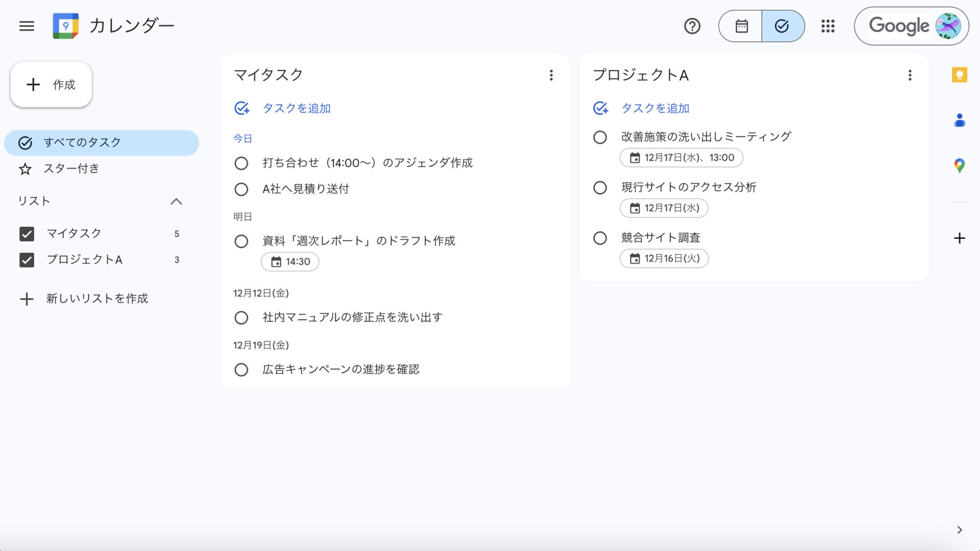Collapse the リスト section

(177, 201)
